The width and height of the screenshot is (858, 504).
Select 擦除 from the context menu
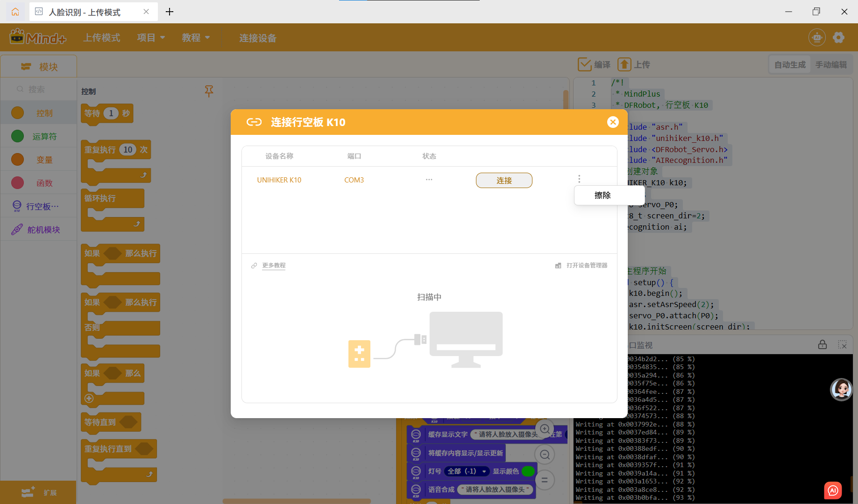pos(603,195)
